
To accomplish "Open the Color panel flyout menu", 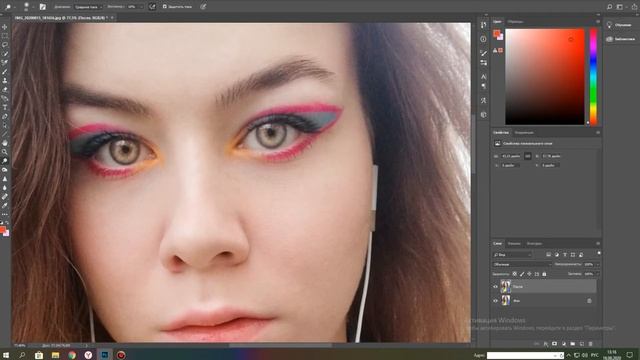I will pyautogui.click(x=598, y=22).
